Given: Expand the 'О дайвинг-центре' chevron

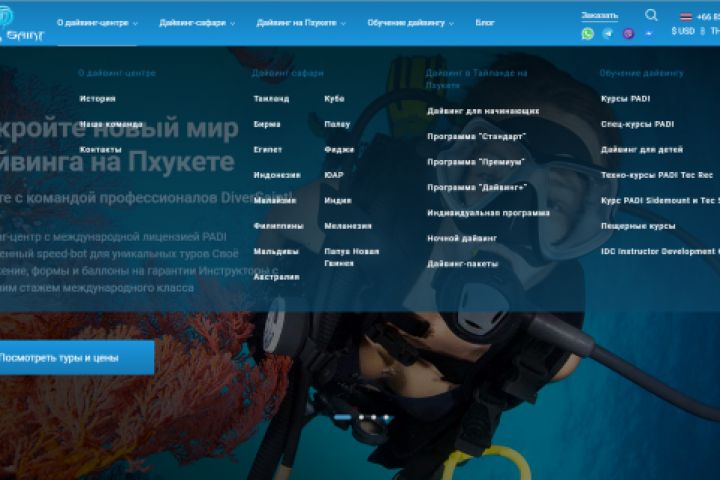Looking at the screenshot, I should point(135,23).
